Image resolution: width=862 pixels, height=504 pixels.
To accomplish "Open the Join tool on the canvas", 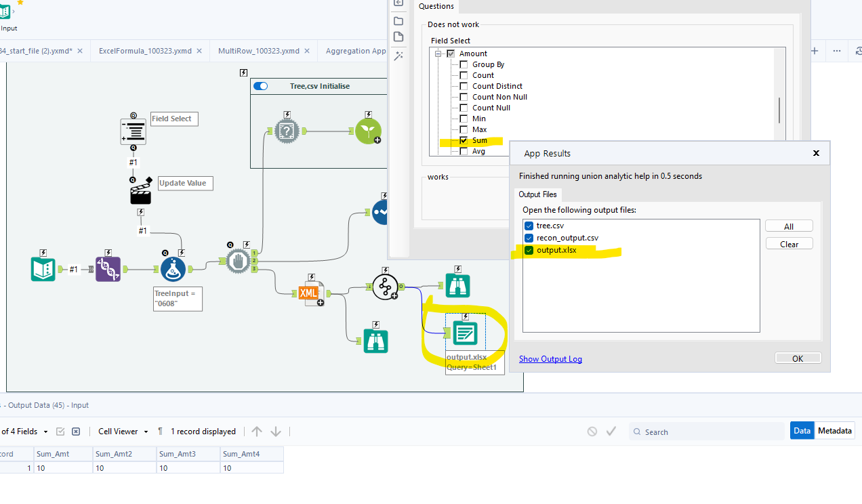I will [x=386, y=287].
